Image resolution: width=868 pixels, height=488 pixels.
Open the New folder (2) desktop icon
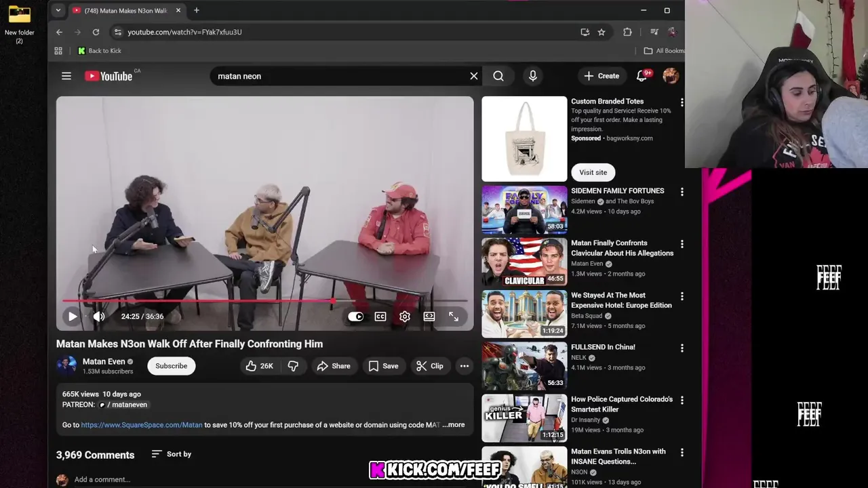19,24
